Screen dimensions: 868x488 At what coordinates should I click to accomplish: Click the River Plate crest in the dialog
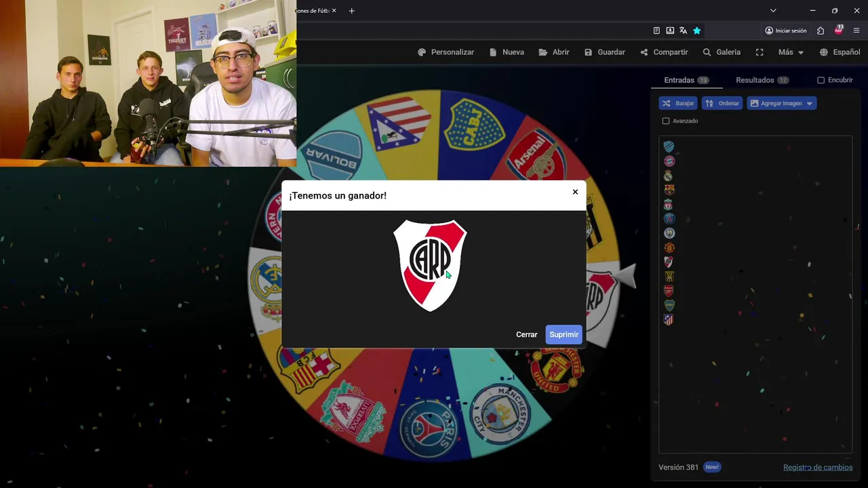click(x=430, y=265)
